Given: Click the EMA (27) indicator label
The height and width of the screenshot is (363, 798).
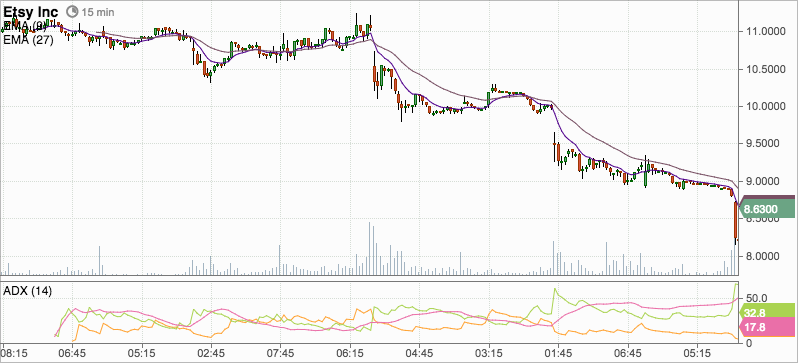Looking at the screenshot, I should [28, 40].
